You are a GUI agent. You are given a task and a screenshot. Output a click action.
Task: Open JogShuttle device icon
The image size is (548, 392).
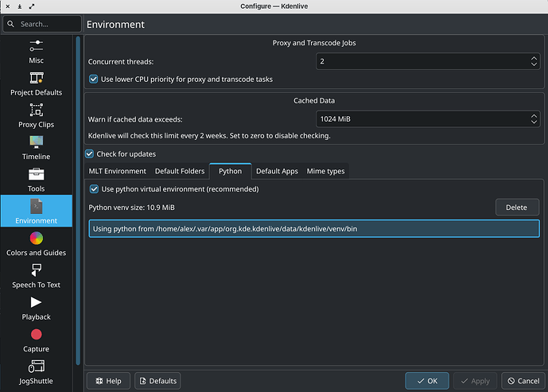point(37,367)
